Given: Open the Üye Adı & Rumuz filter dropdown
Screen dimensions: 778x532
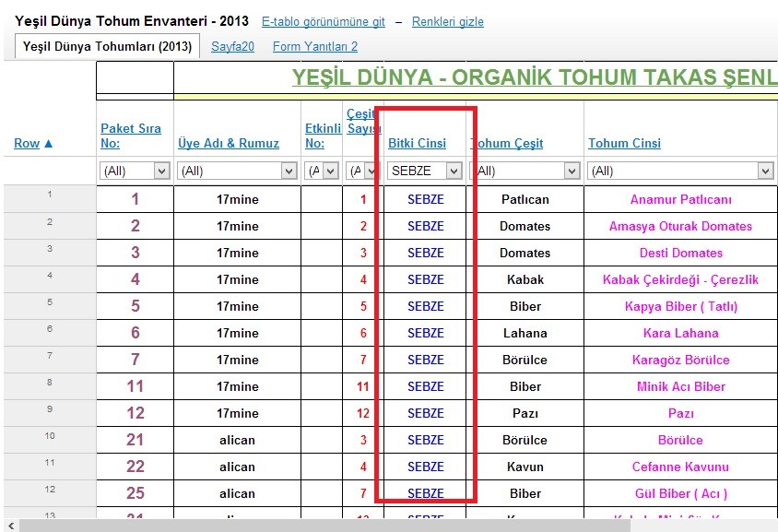Looking at the screenshot, I should (x=236, y=171).
